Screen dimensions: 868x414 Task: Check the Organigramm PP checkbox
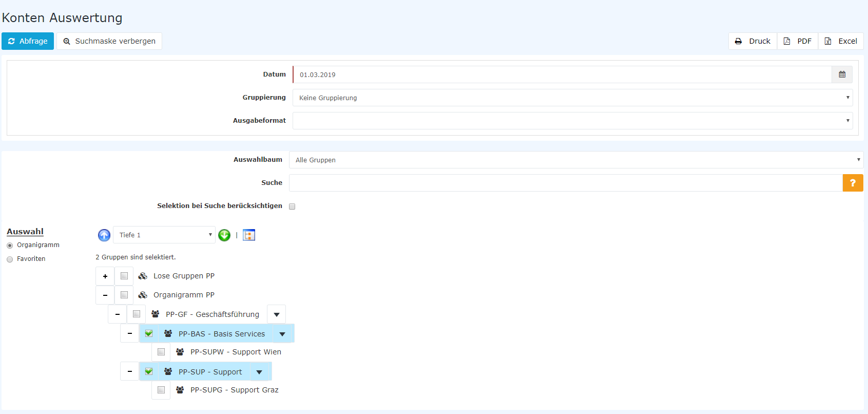click(x=124, y=295)
